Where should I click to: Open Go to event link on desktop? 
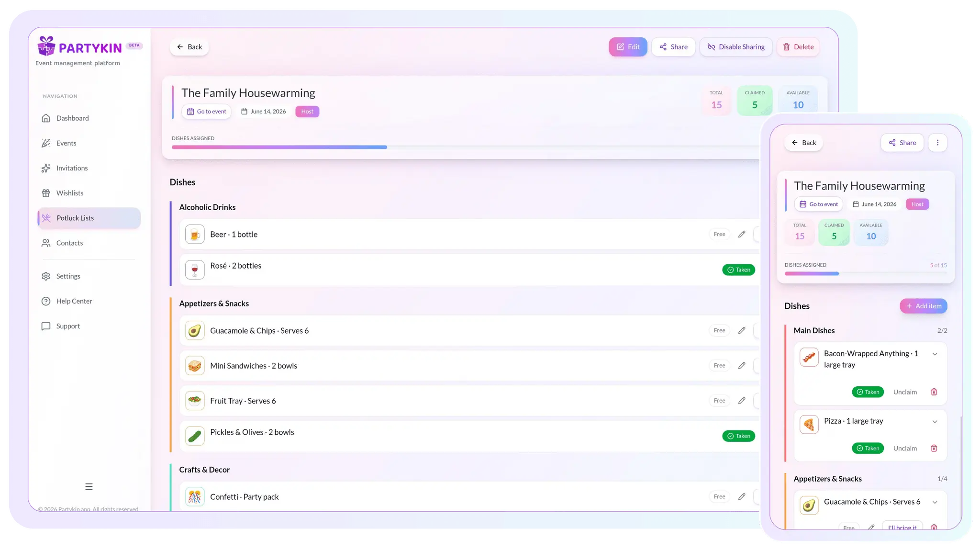tap(207, 112)
